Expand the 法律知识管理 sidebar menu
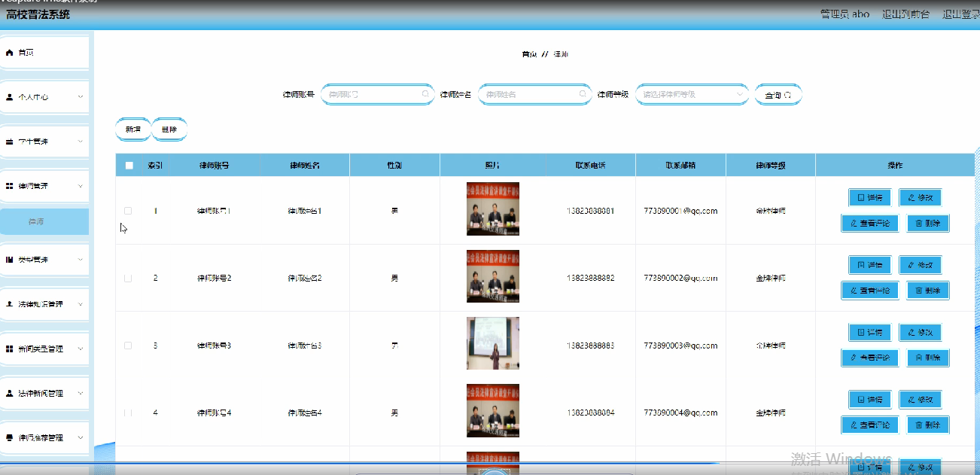980x475 pixels. [x=44, y=304]
